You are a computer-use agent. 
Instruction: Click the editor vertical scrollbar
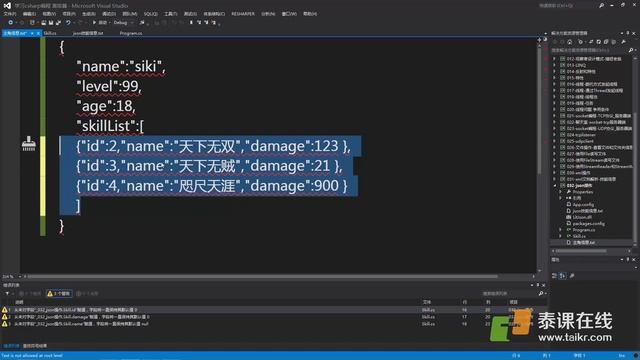[539, 110]
